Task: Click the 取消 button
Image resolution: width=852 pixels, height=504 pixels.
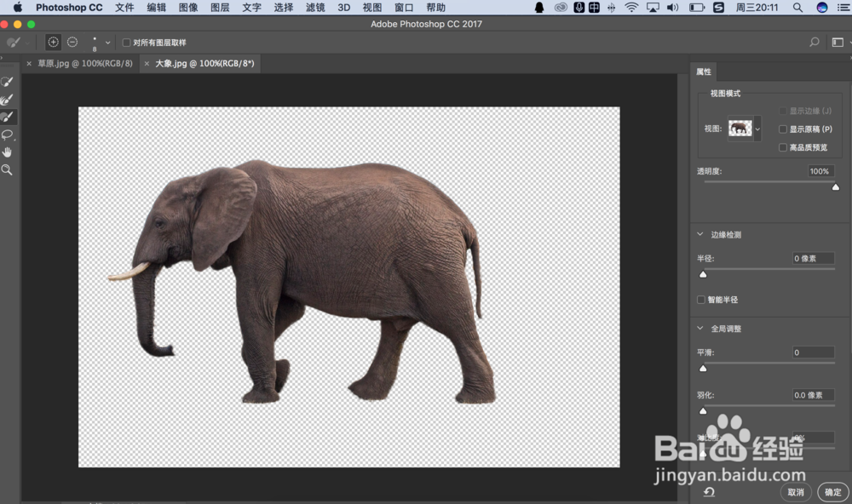Action: pyautogui.click(x=796, y=492)
